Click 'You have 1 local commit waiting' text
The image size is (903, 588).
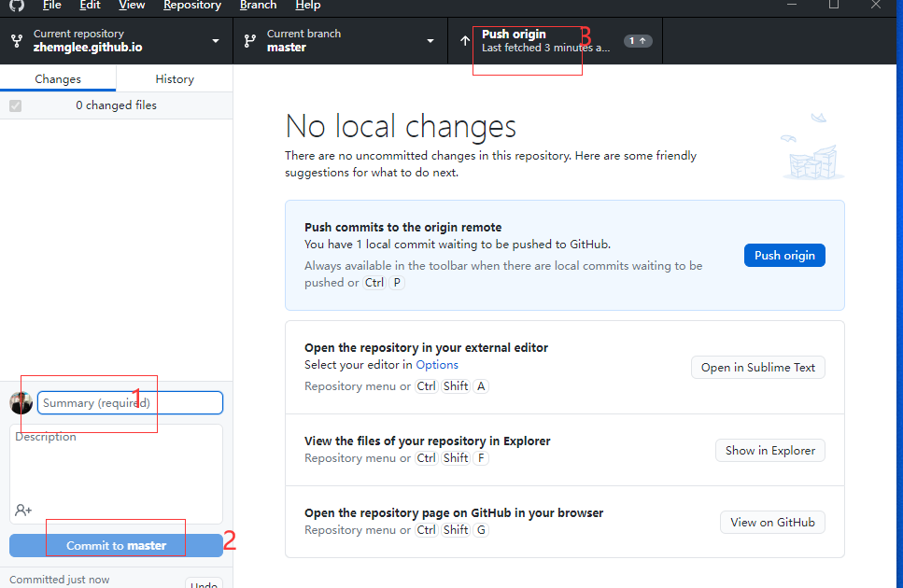coord(458,245)
